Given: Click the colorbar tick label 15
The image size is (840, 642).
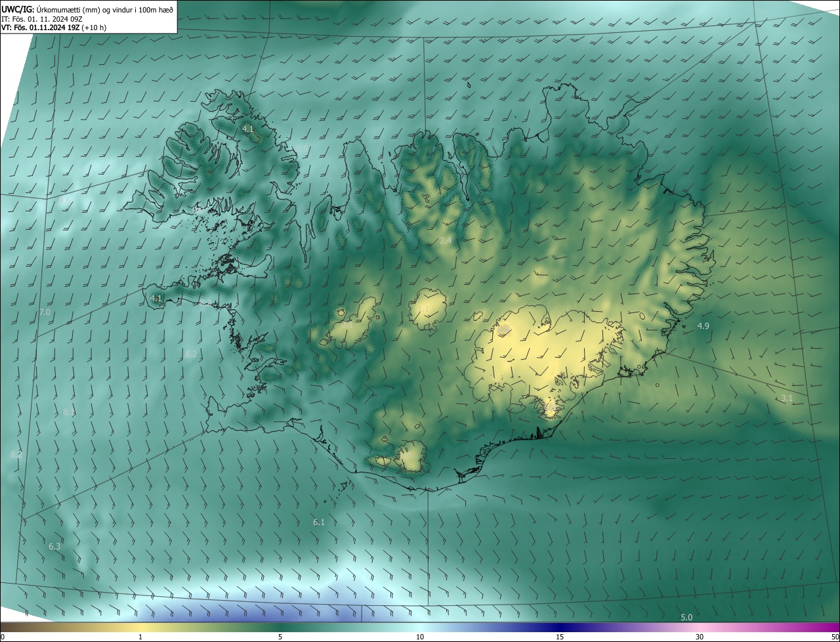Looking at the screenshot, I should coord(560,637).
